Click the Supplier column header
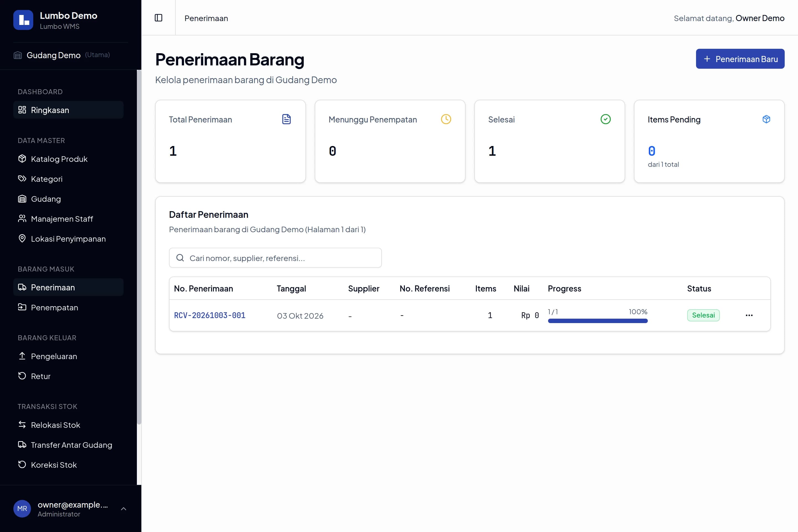Image resolution: width=798 pixels, height=532 pixels. [x=363, y=288]
